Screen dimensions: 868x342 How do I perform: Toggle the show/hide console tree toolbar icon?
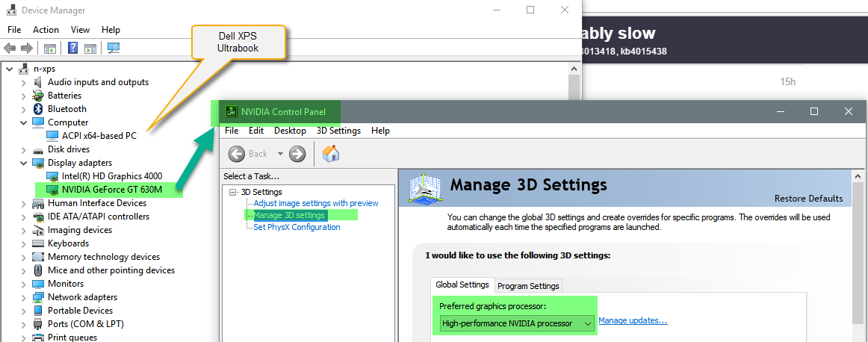(x=50, y=48)
